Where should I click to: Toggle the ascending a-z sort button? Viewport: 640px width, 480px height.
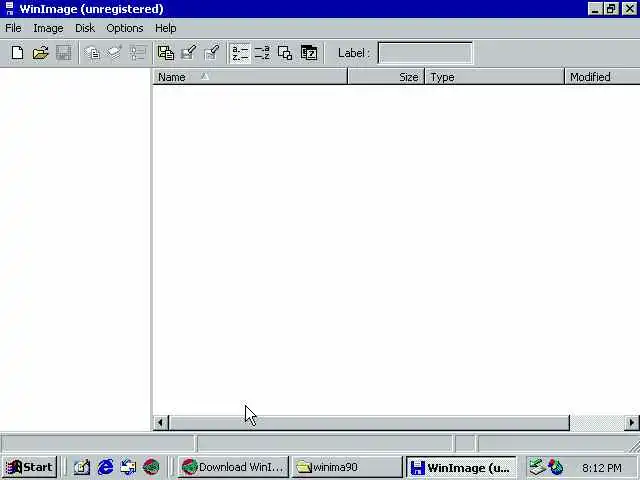[x=240, y=53]
